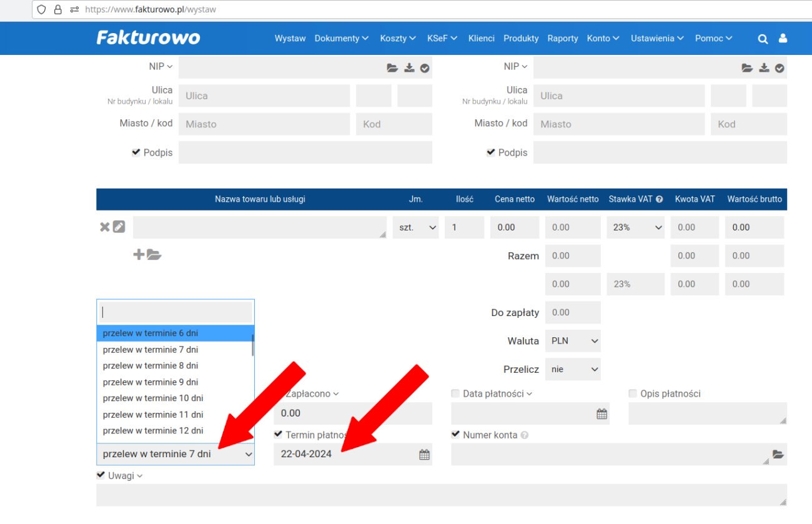Open the 23% VAT rate dropdown
This screenshot has height=524, width=812.
click(636, 227)
